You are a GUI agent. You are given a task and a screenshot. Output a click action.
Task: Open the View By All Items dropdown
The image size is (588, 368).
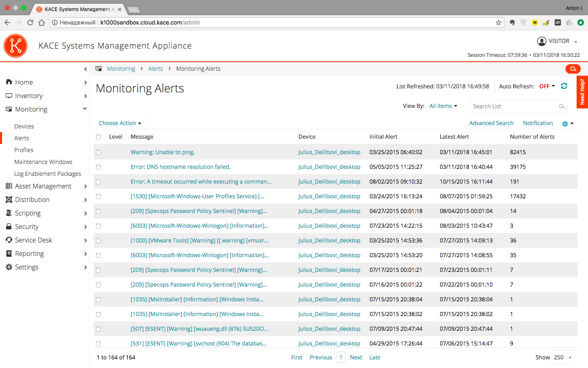(x=443, y=106)
